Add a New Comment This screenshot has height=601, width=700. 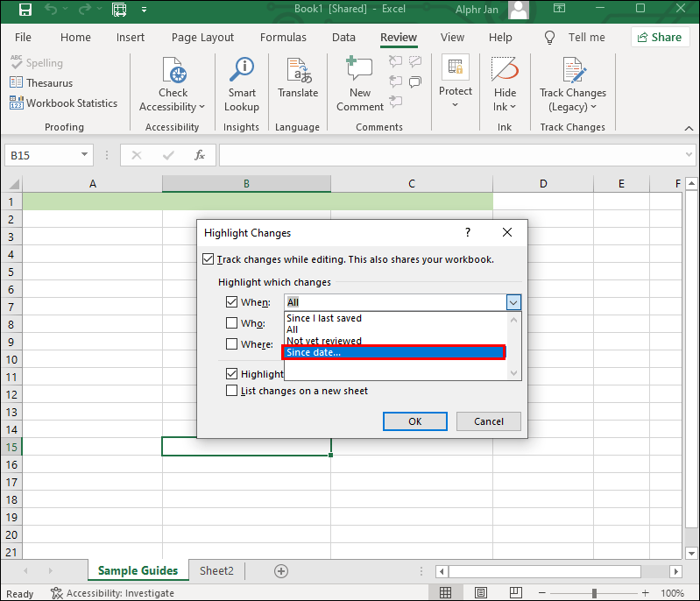360,84
